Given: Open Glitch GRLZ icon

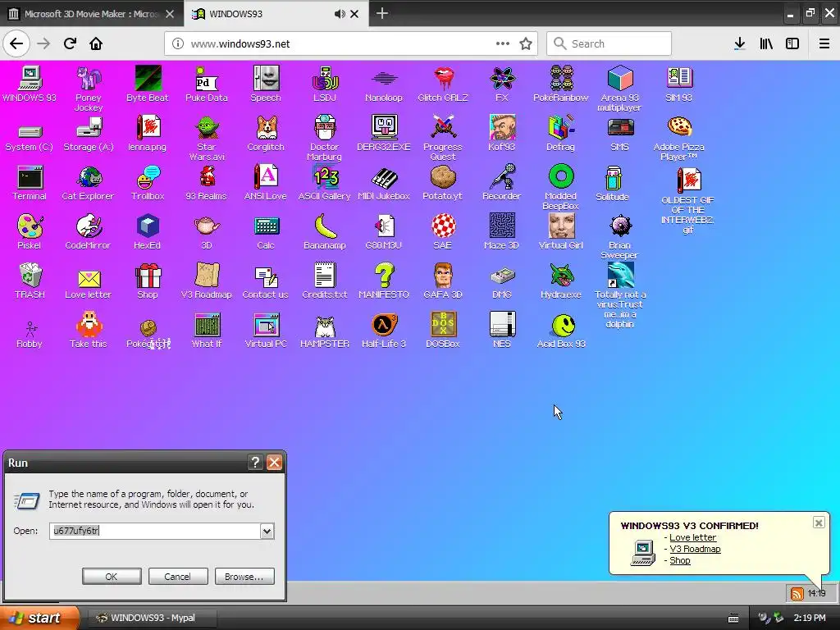Looking at the screenshot, I should tap(443, 79).
